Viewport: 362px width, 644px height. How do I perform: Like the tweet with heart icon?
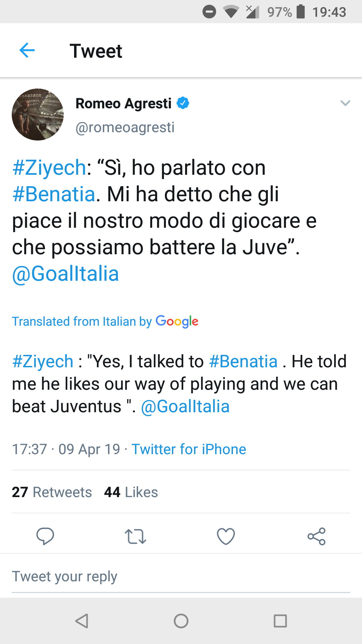pos(226,536)
